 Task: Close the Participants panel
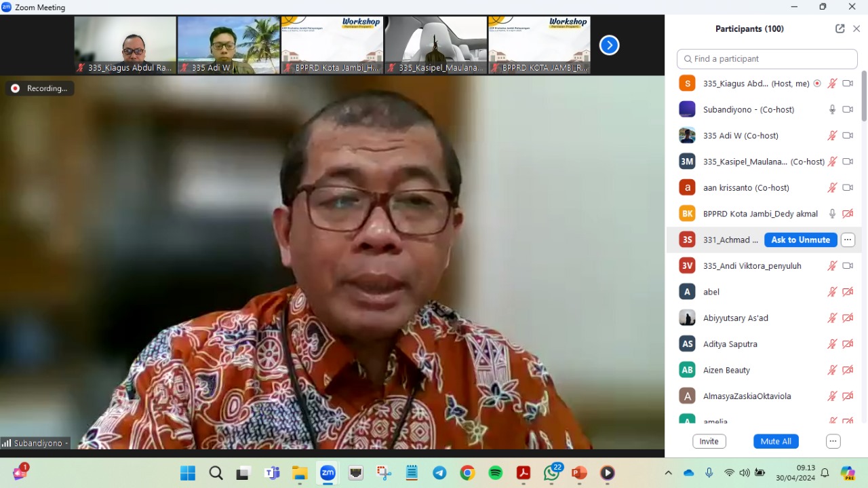click(856, 29)
